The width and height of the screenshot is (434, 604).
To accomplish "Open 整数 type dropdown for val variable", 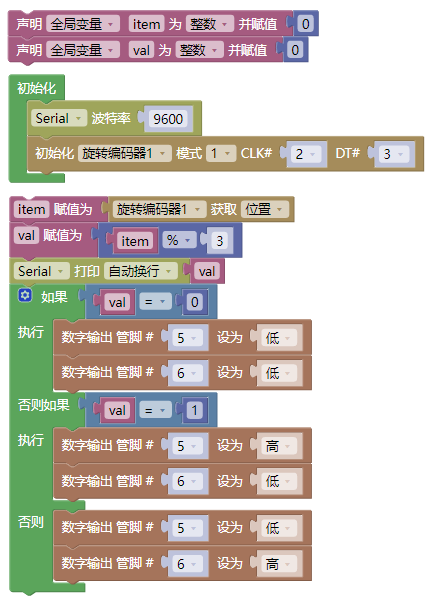I will point(199,50).
